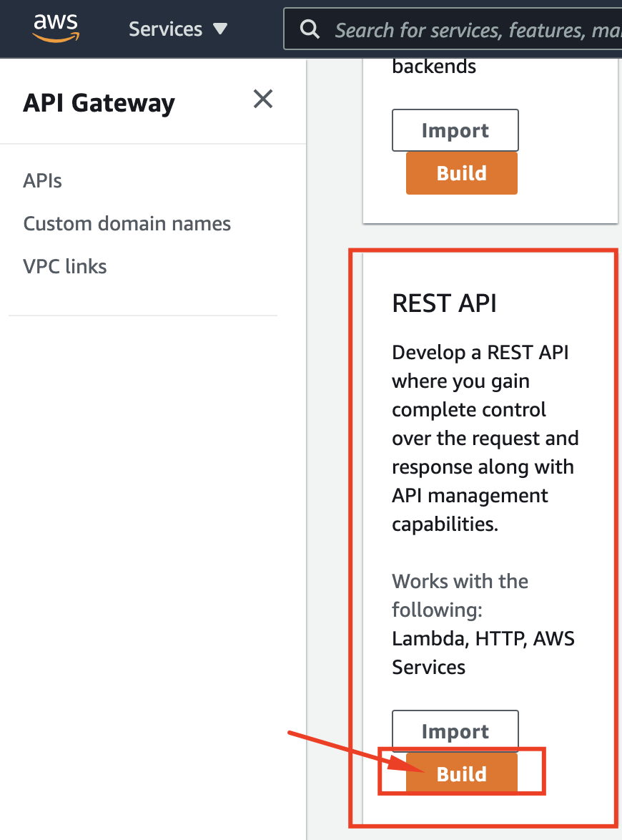622x840 pixels.
Task: Open the Services menu
Action: (x=166, y=29)
